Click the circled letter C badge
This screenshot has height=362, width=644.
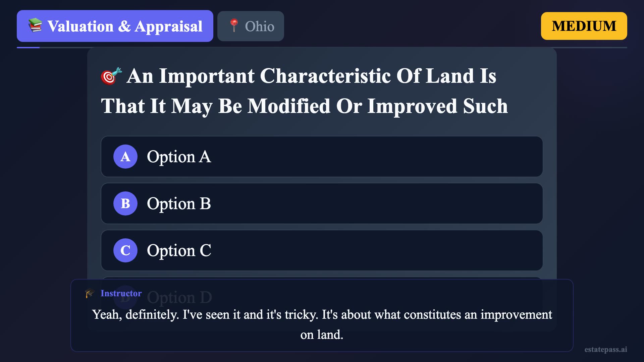click(x=125, y=250)
